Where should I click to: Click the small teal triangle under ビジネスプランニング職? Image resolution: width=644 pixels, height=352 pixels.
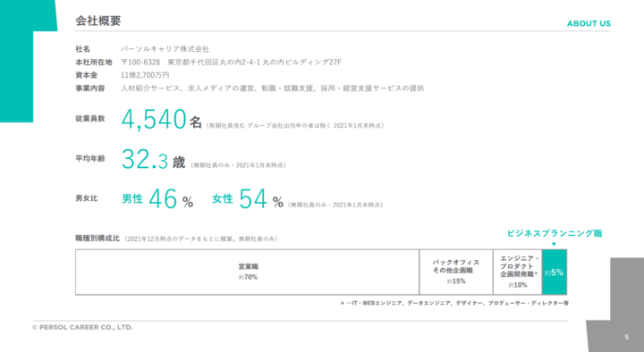[x=554, y=244]
